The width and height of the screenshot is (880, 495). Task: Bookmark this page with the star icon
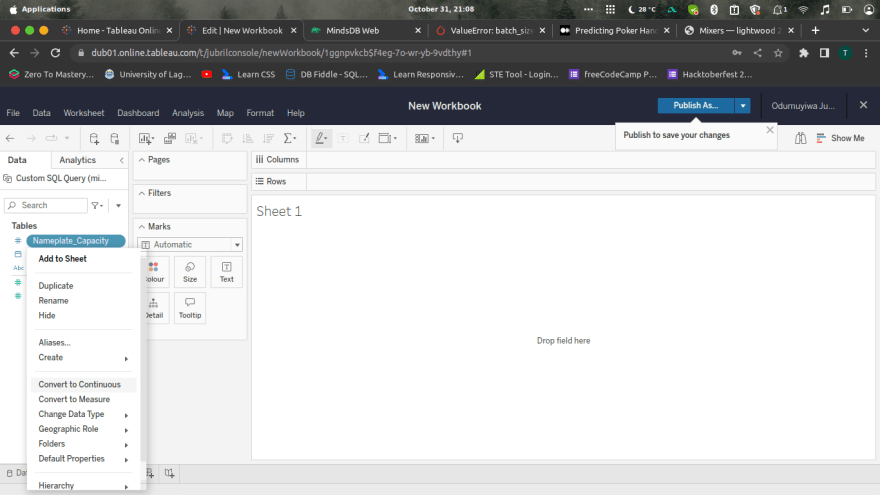pos(778,53)
